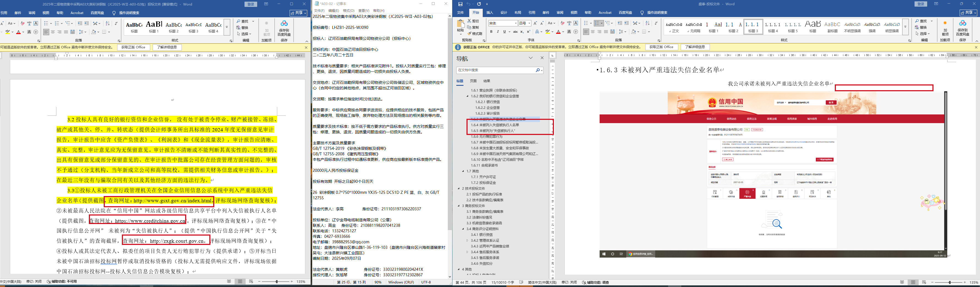Click Sort (A-Z) icon in right Word ribbon
This screenshot has height=287, width=980.
pyautogui.click(x=648, y=23)
